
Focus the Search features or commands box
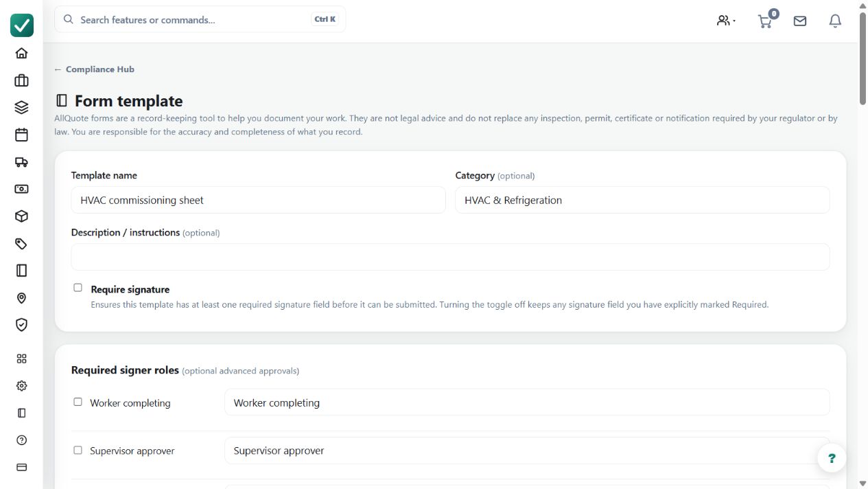[x=200, y=19]
